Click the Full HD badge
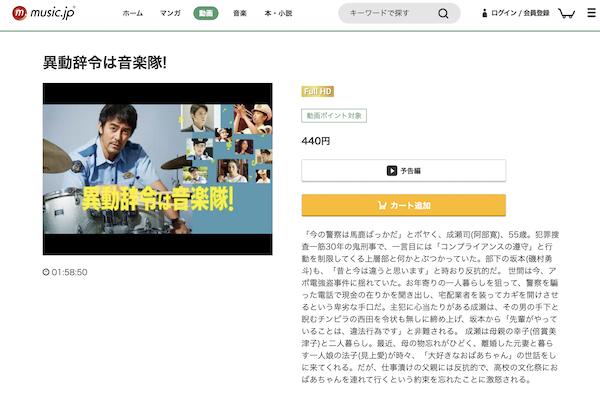Screen dimensions: 600x397 318,91
